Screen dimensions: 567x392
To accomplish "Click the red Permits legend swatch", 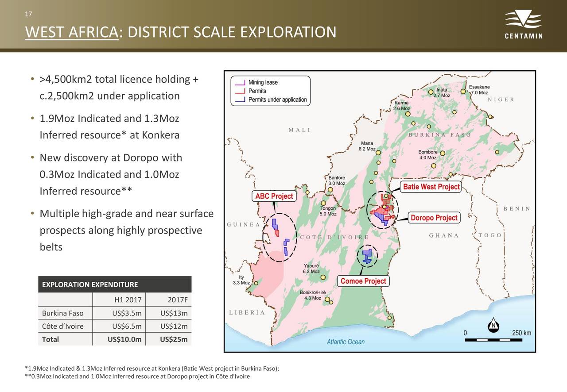I will pos(239,91).
